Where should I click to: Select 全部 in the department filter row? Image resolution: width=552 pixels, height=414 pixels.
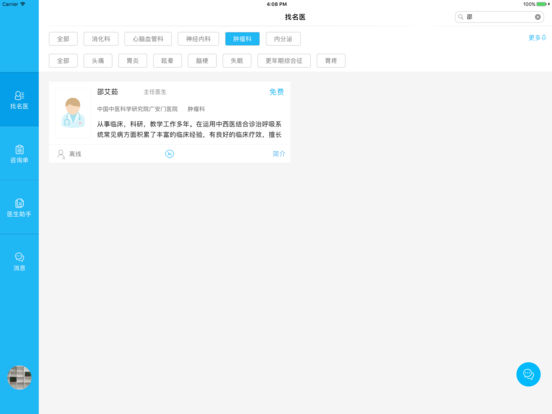point(63,39)
